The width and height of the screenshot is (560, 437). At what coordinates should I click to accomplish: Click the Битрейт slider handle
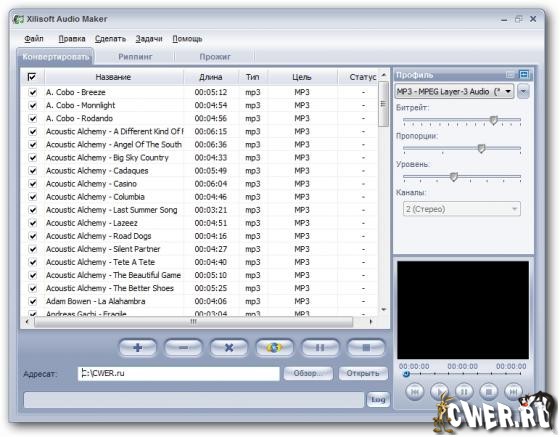coord(494,120)
